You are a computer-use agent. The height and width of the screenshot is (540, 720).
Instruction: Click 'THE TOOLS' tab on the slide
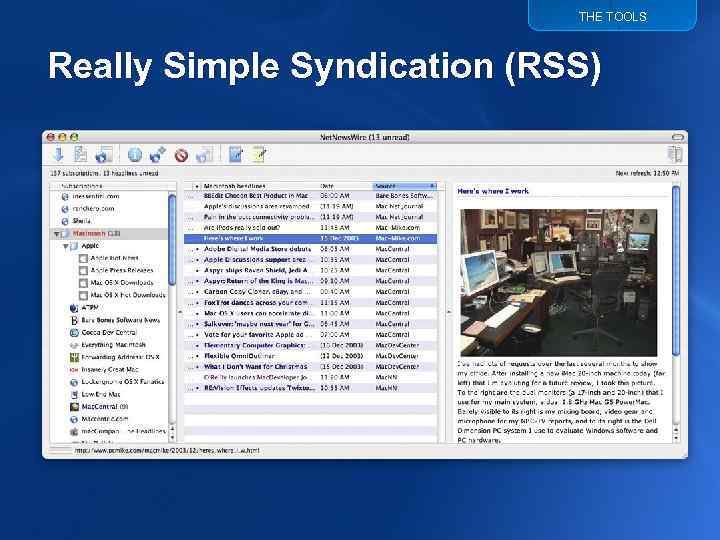tap(613, 17)
